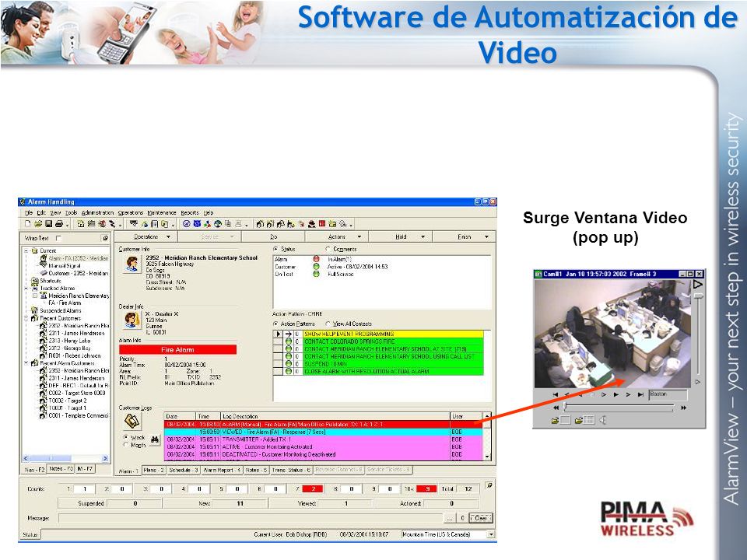Select the View All Contacts radio button
747x560 pixels.
(328, 324)
